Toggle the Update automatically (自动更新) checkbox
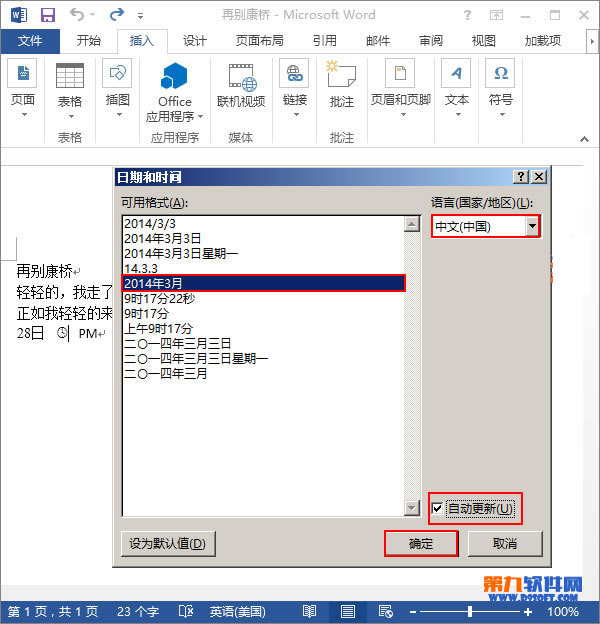The image size is (600, 624). (x=437, y=508)
